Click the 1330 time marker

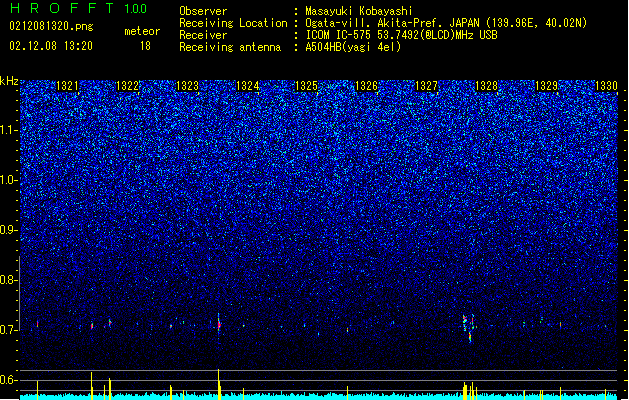[x=606, y=86]
